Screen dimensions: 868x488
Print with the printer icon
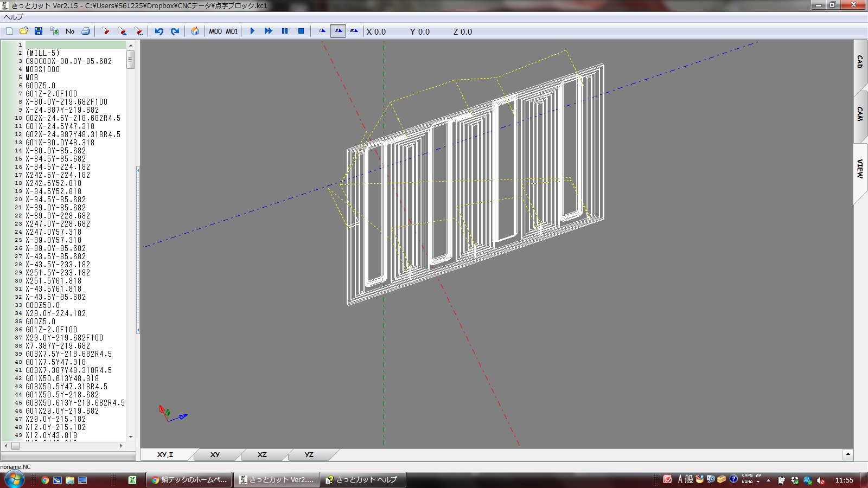coord(86,31)
